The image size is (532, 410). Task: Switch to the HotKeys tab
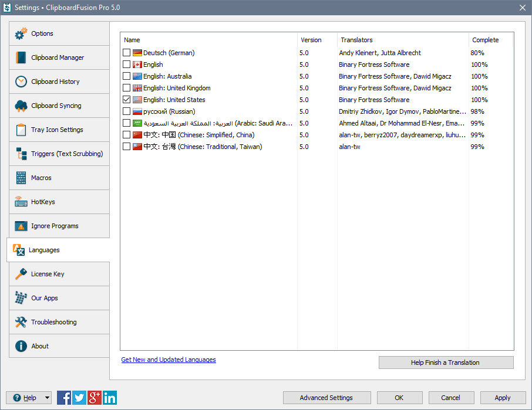click(59, 202)
